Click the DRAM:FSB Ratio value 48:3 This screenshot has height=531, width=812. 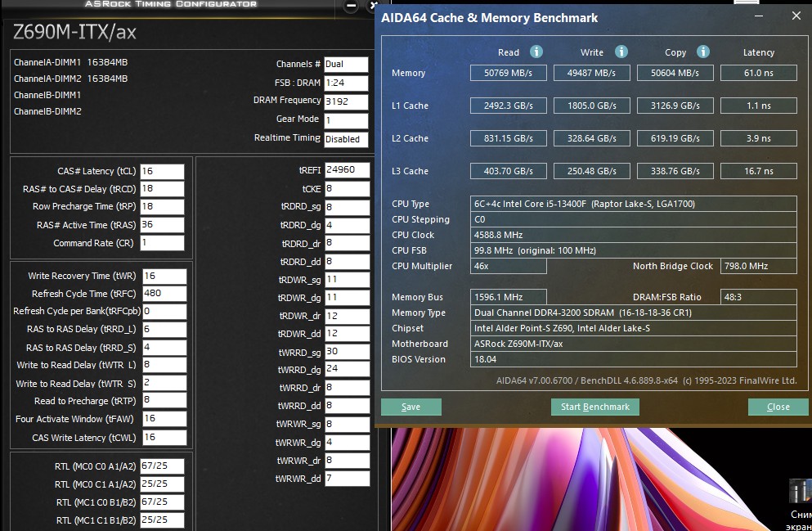click(x=759, y=297)
